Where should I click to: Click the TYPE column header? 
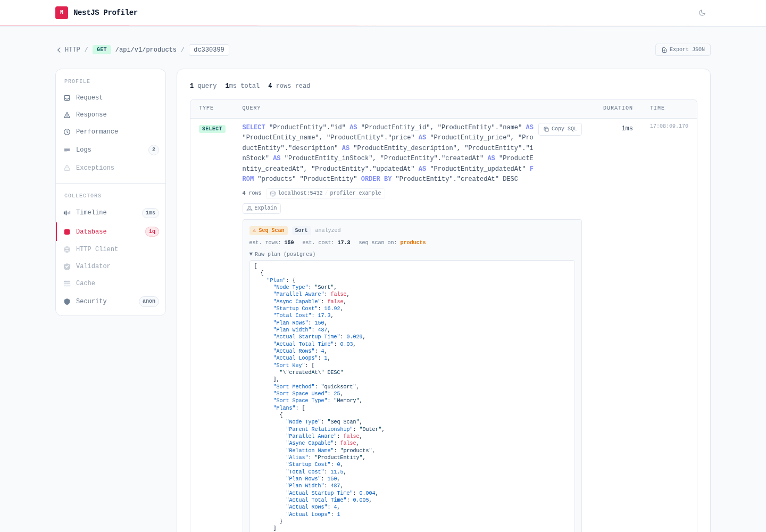(x=206, y=108)
